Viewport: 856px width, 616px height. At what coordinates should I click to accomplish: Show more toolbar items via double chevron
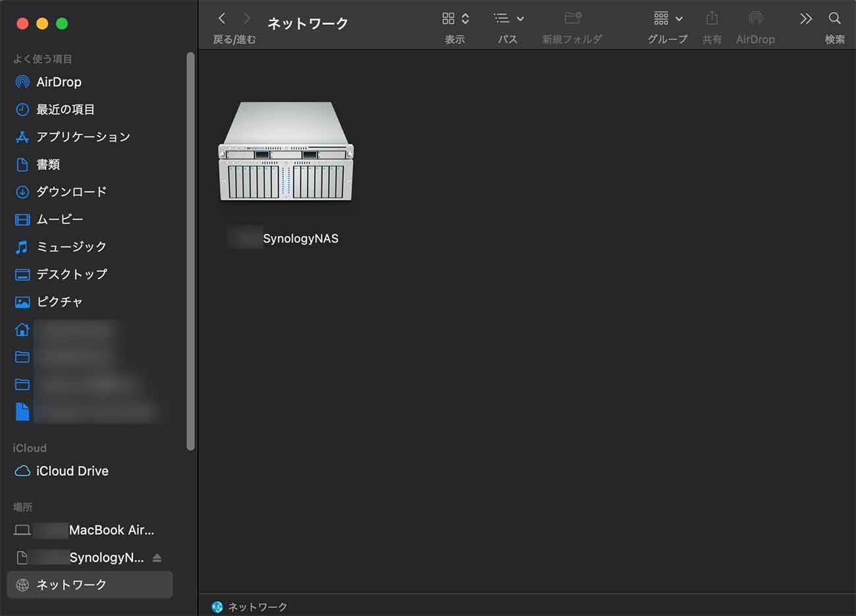806,18
